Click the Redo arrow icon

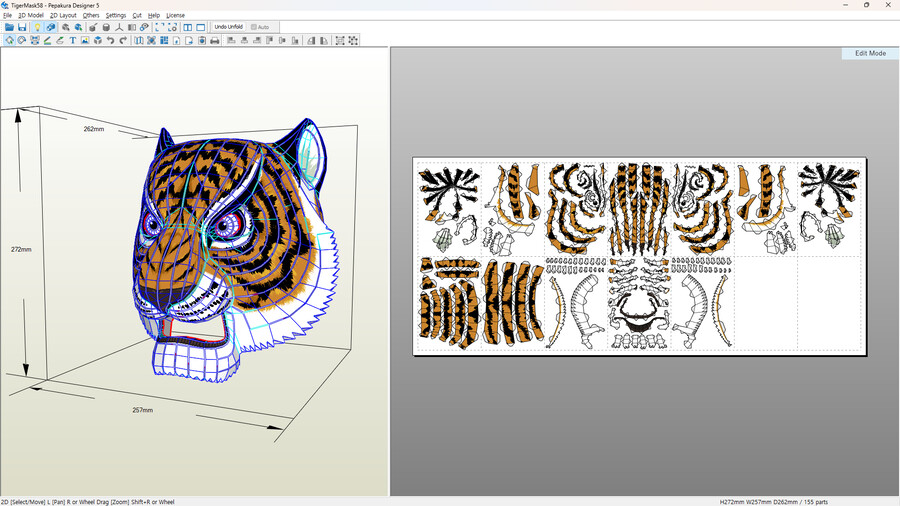123,41
